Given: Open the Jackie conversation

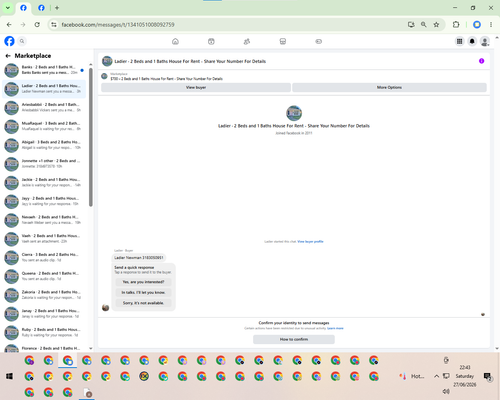Looking at the screenshot, I should click(44, 182).
